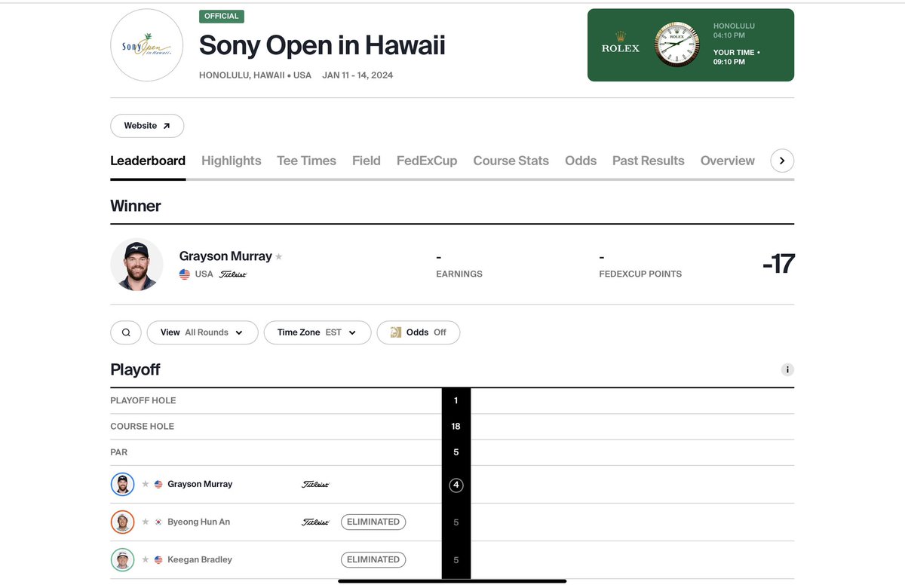Open the tournament Website button
905x588 pixels.
tap(147, 126)
